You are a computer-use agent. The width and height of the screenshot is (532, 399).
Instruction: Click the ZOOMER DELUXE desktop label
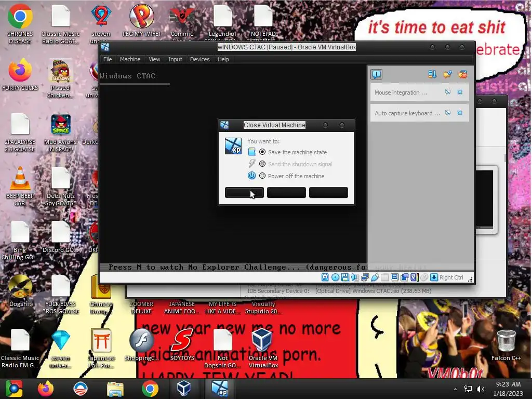click(141, 308)
